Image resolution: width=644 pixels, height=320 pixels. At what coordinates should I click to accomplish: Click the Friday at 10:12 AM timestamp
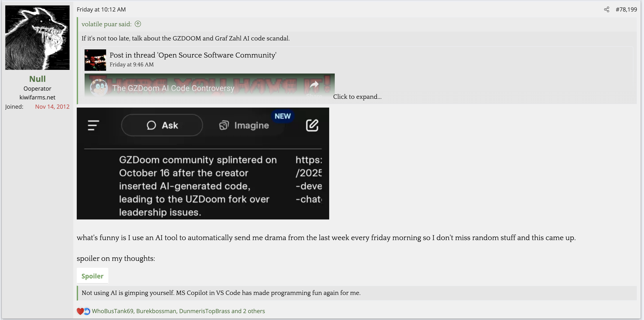pos(101,10)
